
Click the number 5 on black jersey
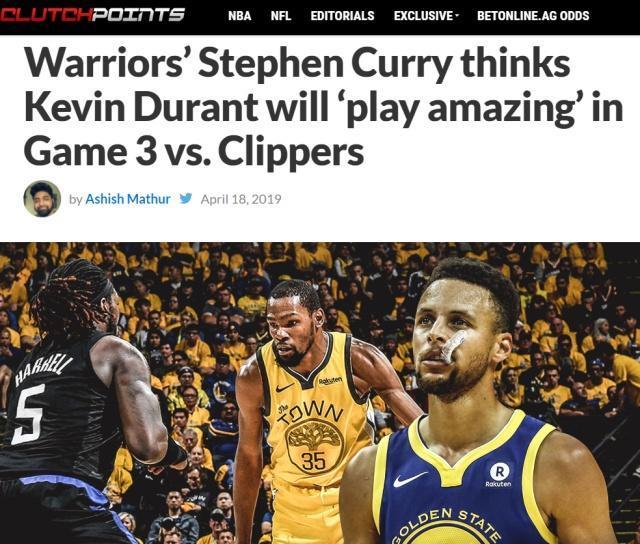click(x=28, y=414)
